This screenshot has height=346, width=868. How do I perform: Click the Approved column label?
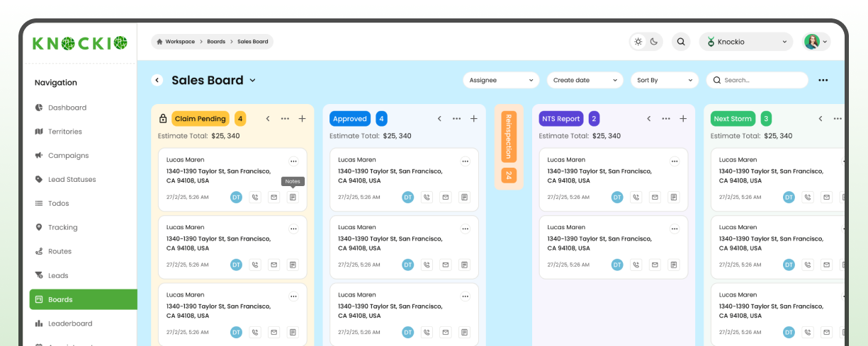point(350,119)
